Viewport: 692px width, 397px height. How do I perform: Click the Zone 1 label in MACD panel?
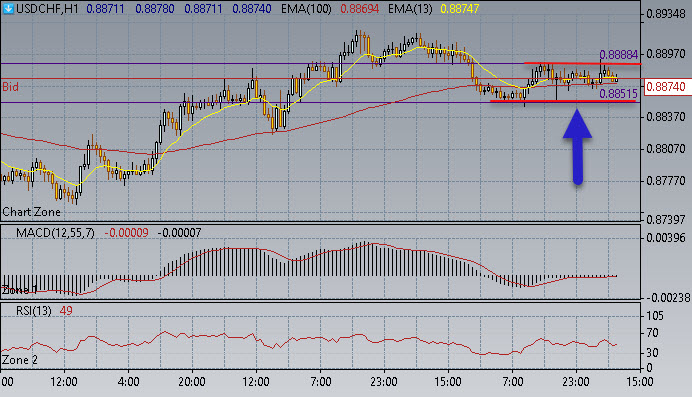(20, 290)
